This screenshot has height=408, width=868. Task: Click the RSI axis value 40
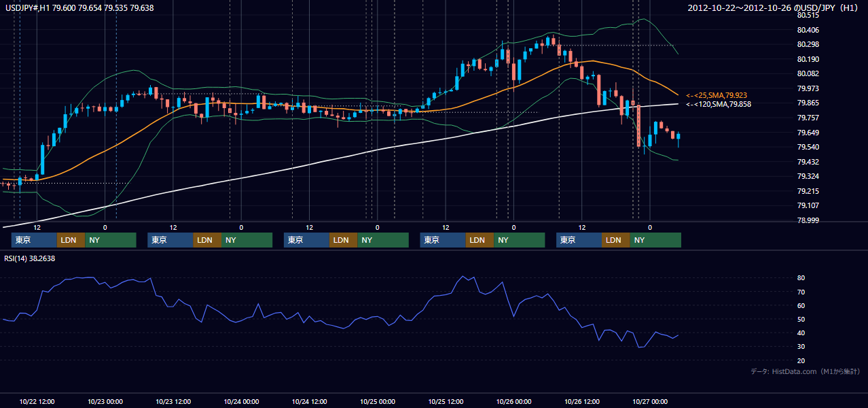click(801, 333)
